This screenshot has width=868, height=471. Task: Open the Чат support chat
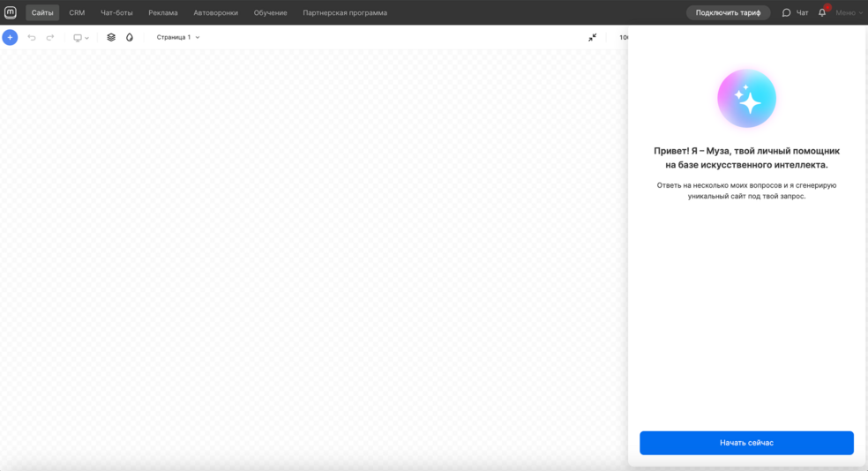795,12
